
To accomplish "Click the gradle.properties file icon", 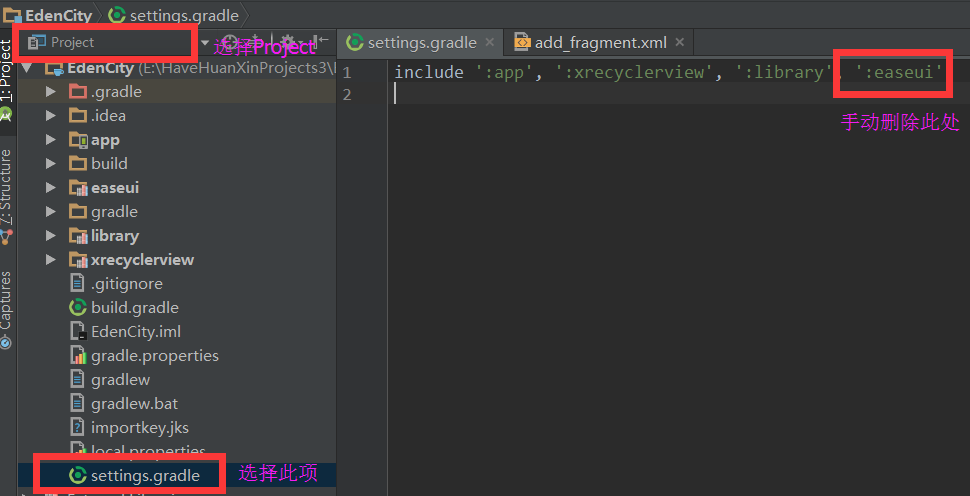I will [x=78, y=356].
